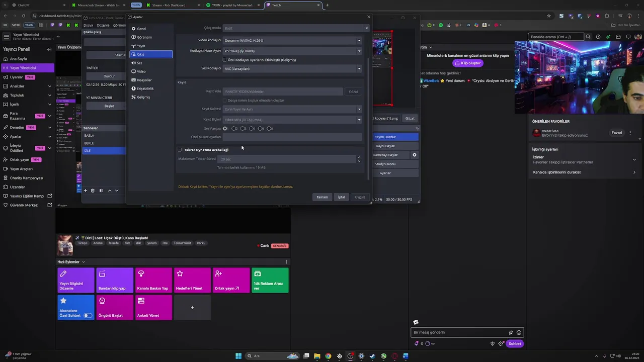Switch to the Spotify playlist tab
The image size is (644, 362).
click(x=232, y=5)
